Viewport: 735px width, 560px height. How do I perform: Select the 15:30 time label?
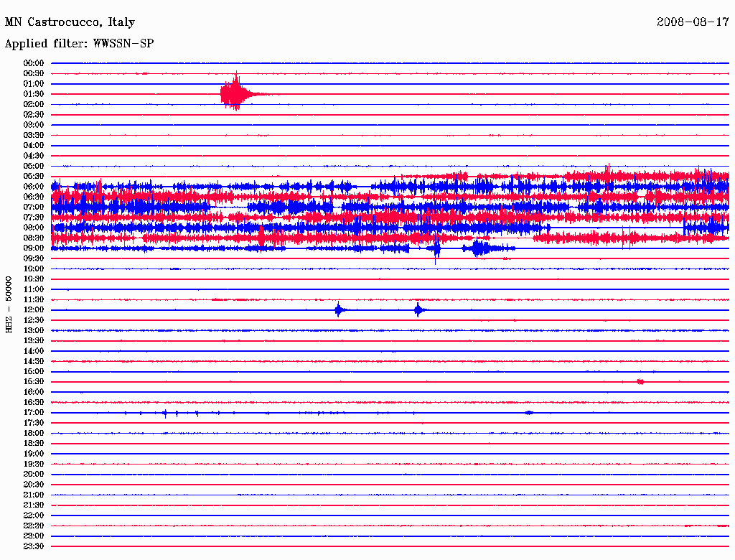coord(34,382)
